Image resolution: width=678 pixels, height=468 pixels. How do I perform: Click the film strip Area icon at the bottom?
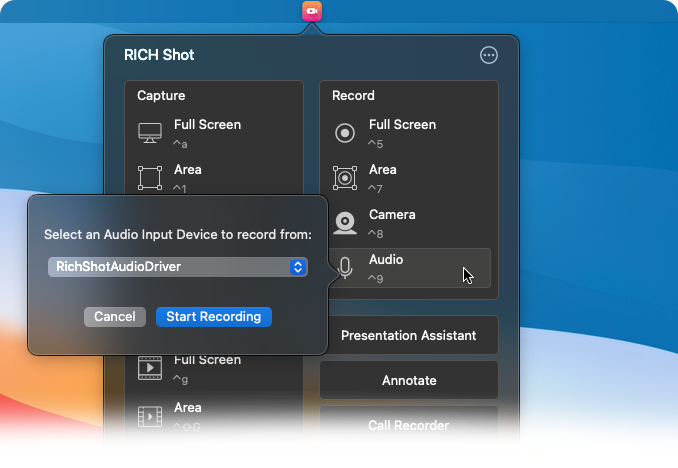(150, 417)
